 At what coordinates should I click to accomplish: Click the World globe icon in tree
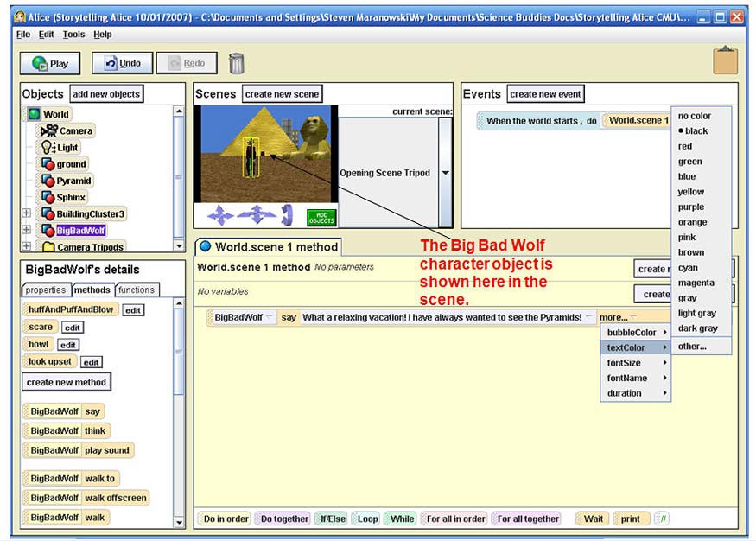pyautogui.click(x=34, y=114)
